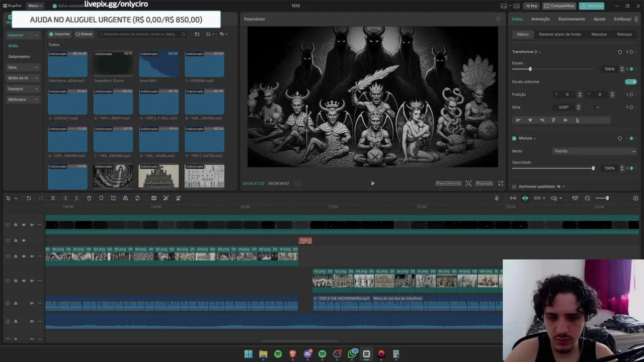Open File Explorer from the taskbar
This screenshot has width=644, height=362.
(263, 354)
